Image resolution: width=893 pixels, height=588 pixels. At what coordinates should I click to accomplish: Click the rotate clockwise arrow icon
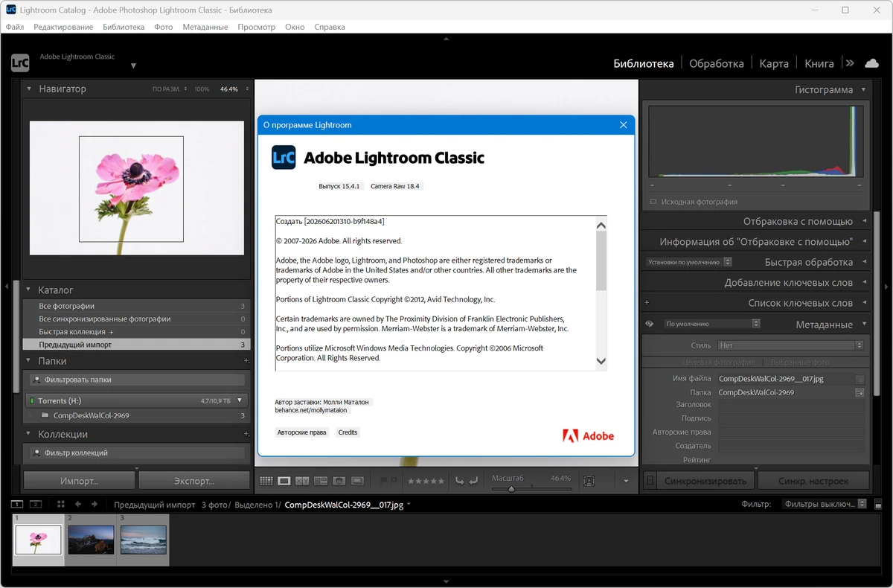coord(473,481)
